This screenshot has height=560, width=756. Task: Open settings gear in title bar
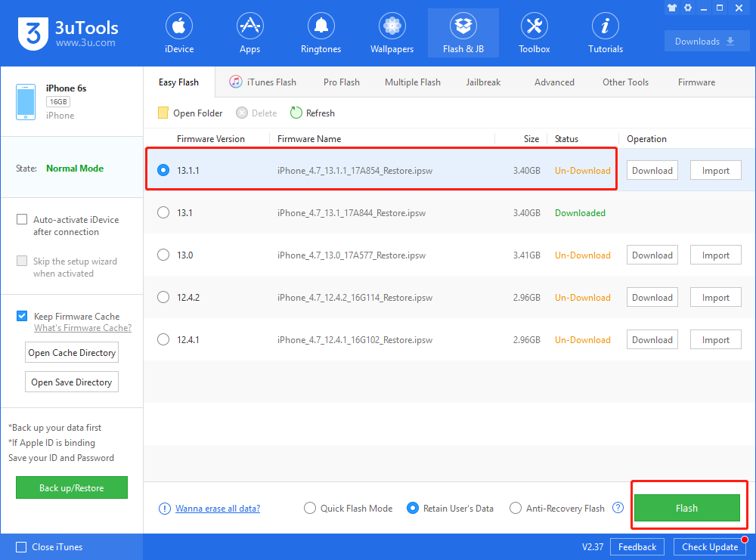688,8
